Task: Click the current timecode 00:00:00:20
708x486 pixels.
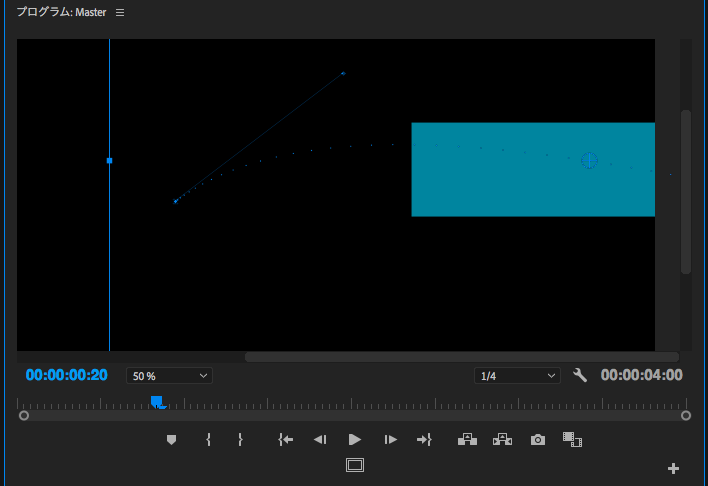Action: coord(67,375)
